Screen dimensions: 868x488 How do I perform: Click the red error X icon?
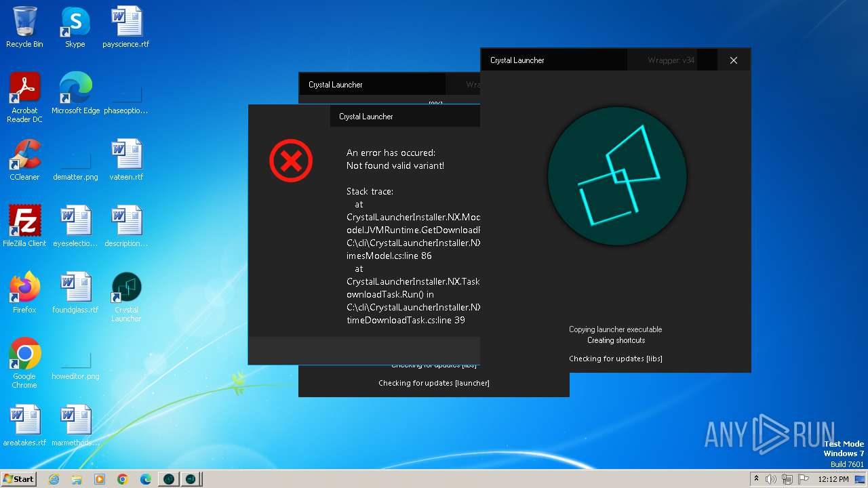coord(291,161)
